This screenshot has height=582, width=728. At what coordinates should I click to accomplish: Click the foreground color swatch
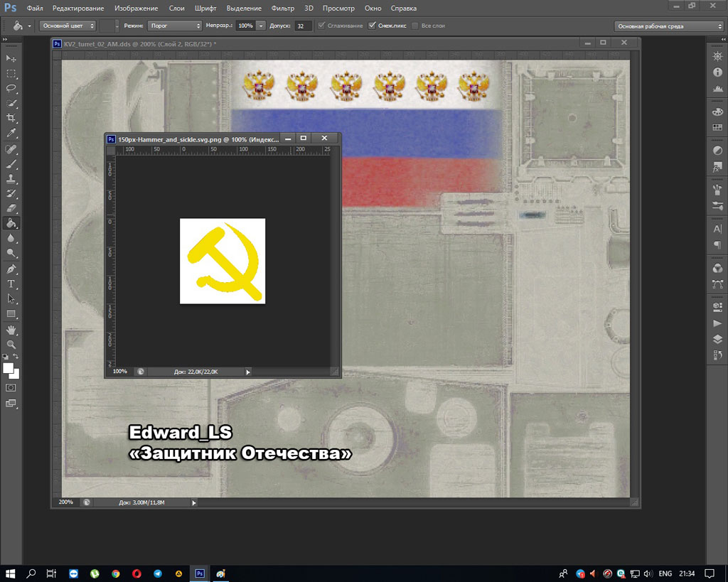(x=7, y=368)
